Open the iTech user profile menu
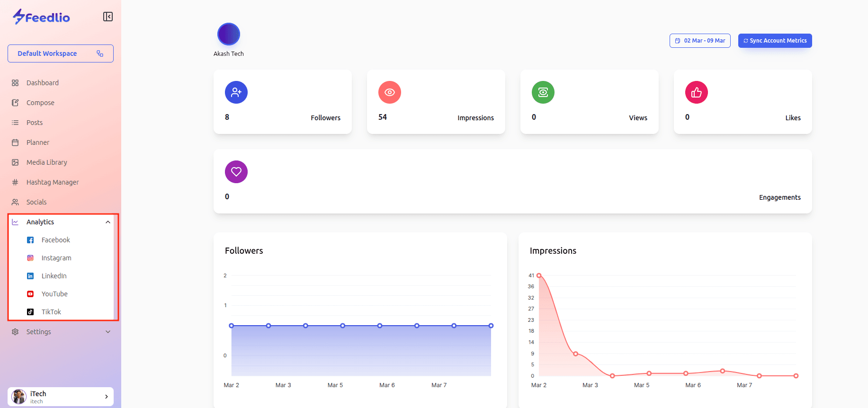This screenshot has height=408, width=868. point(61,397)
